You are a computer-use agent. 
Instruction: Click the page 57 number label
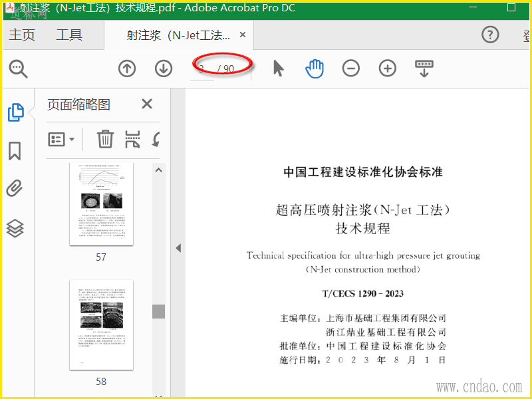pos(101,257)
